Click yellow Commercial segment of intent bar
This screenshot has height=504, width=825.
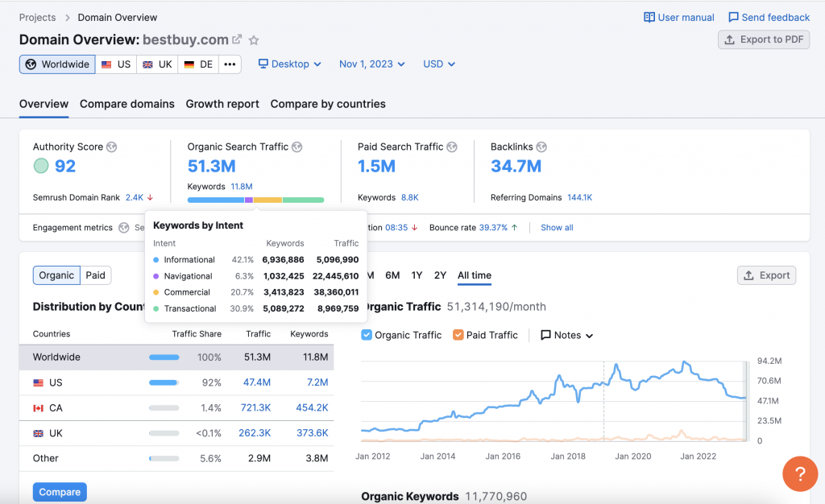click(267, 200)
